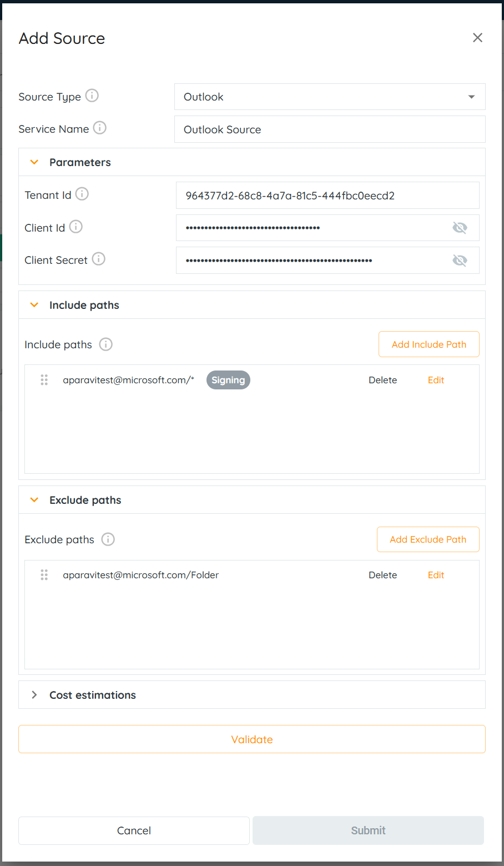Click the Tenant Id info icon
The image size is (504, 866).
(82, 194)
